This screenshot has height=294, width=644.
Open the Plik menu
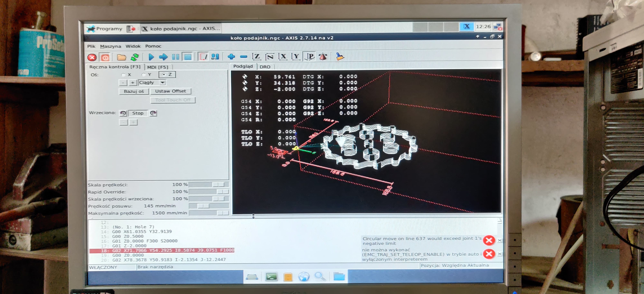(91, 46)
